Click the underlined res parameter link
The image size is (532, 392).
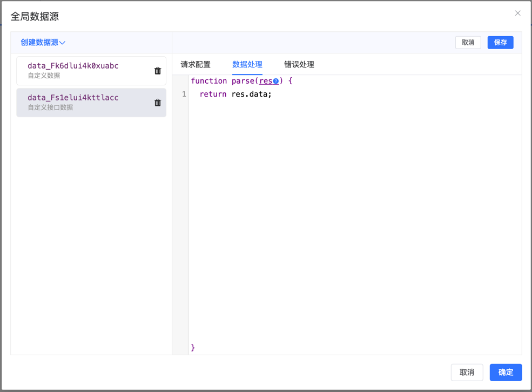(265, 81)
